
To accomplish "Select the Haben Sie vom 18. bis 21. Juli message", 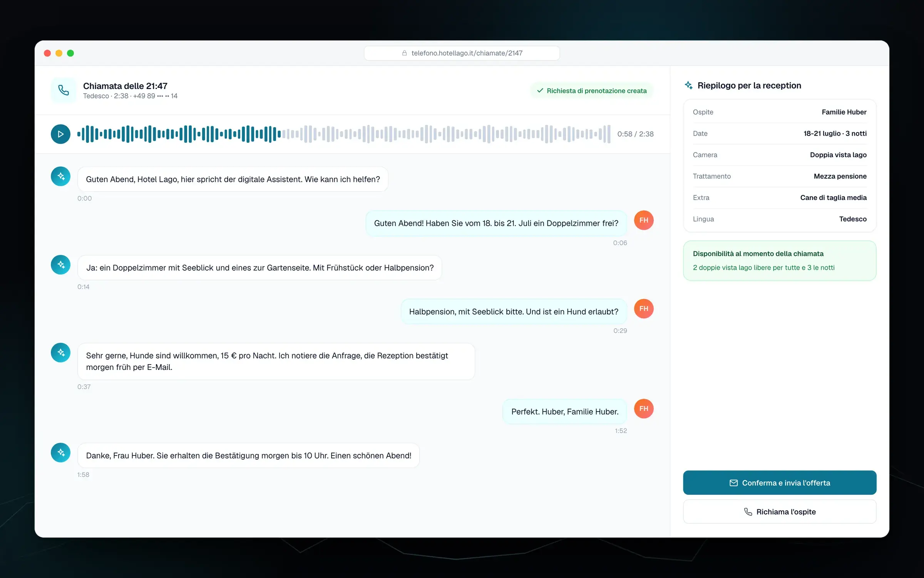I will point(496,223).
